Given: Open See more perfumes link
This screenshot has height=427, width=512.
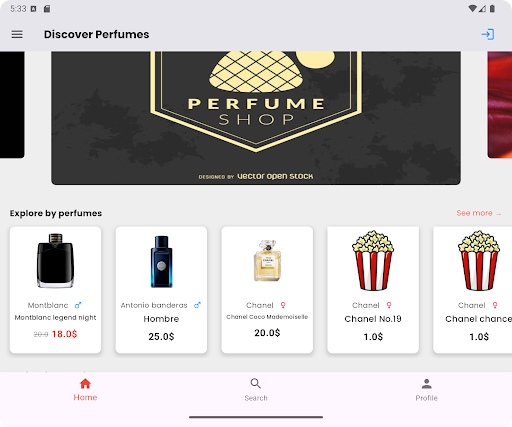Looking at the screenshot, I should pos(479,213).
